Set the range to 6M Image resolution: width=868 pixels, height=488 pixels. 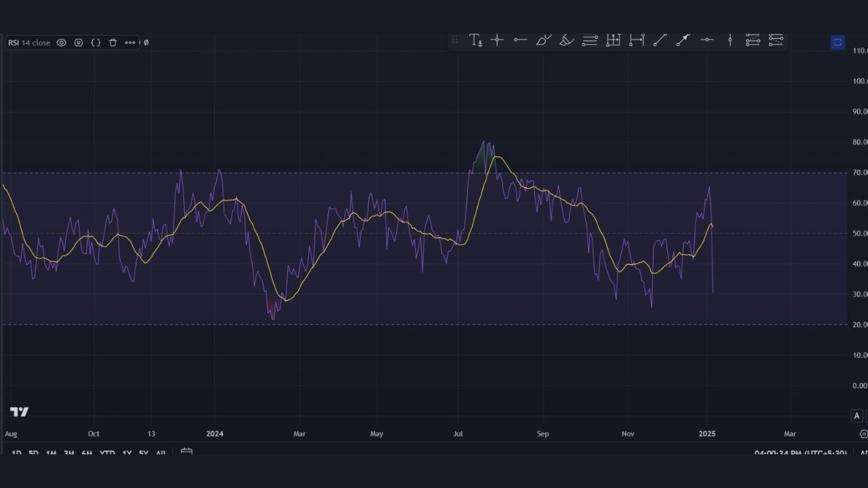[x=87, y=453]
